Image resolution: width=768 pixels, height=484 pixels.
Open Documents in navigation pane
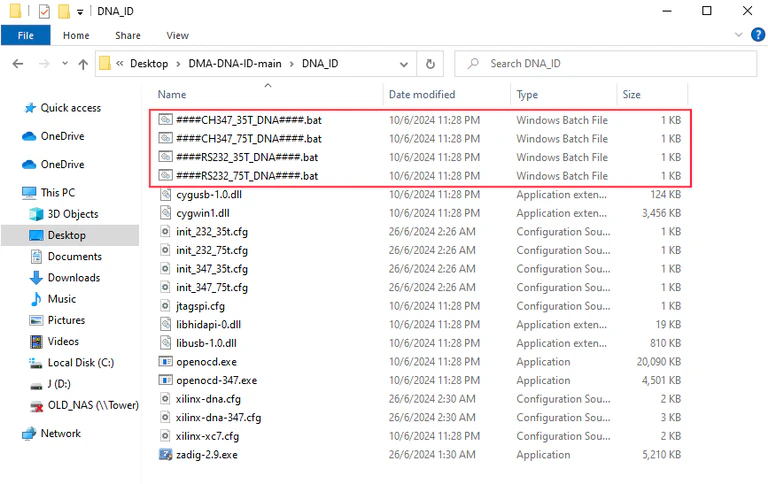coord(75,256)
